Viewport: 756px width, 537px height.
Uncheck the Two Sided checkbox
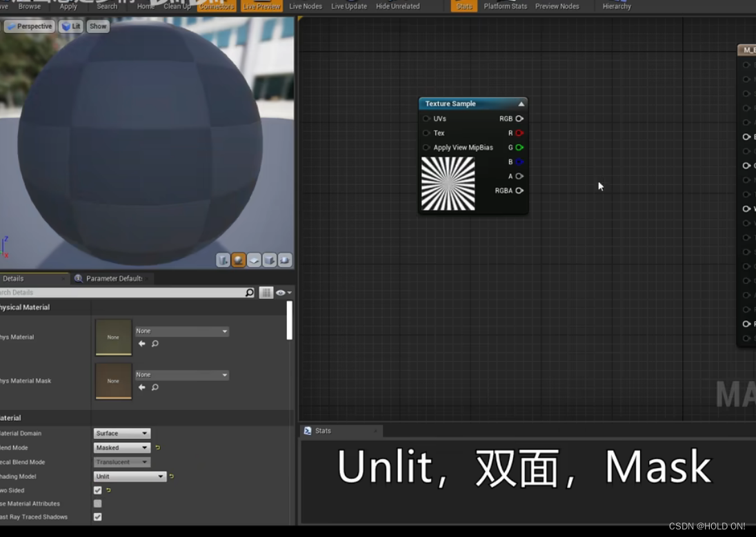[97, 489]
